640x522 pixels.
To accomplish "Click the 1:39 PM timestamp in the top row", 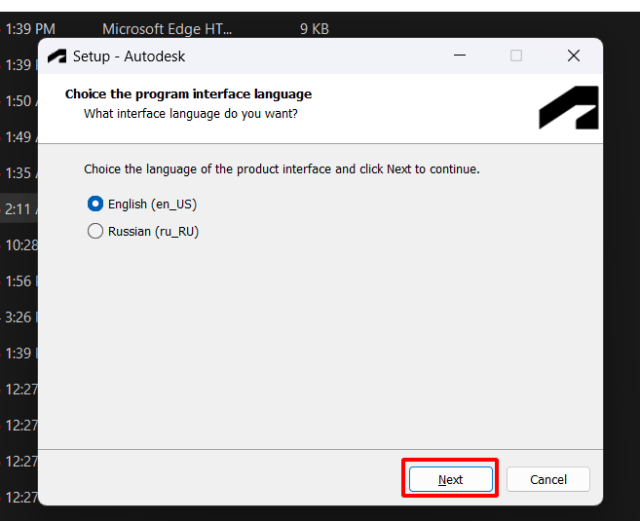I will point(30,29).
